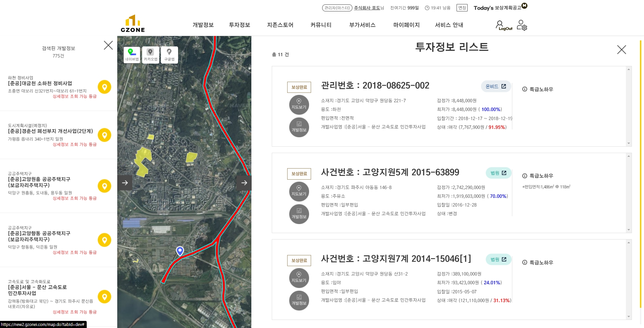Switch to Google map view
This screenshot has width=644, height=328.
click(x=169, y=54)
